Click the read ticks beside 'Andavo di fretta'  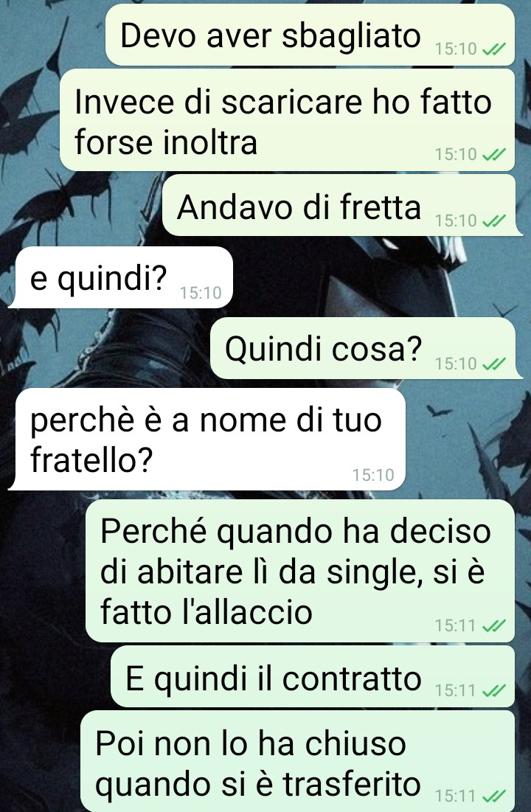493,221
